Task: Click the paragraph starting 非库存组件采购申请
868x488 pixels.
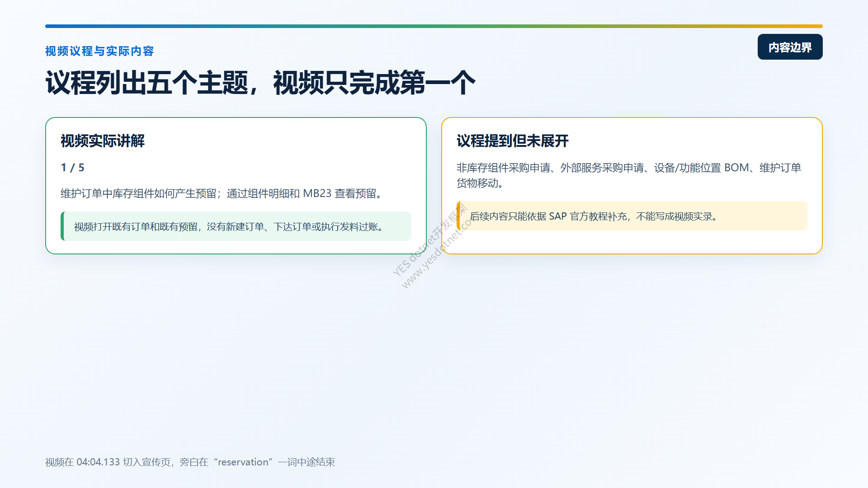Action: 629,175
